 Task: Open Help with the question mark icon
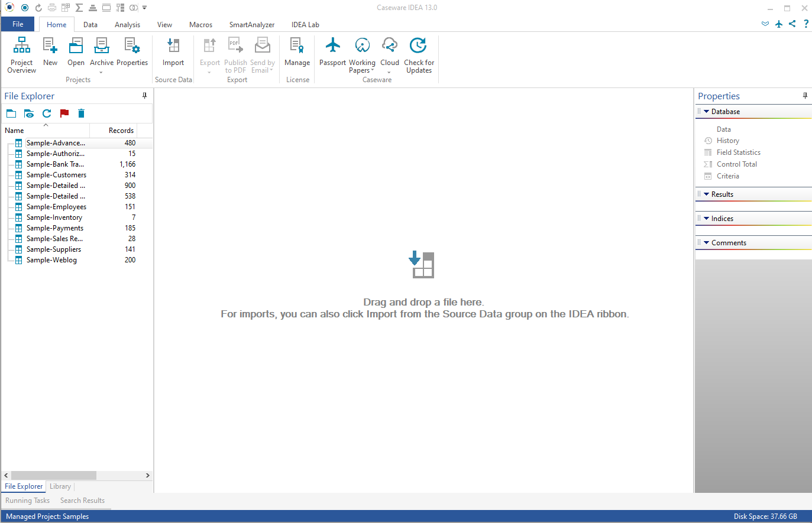(x=806, y=24)
